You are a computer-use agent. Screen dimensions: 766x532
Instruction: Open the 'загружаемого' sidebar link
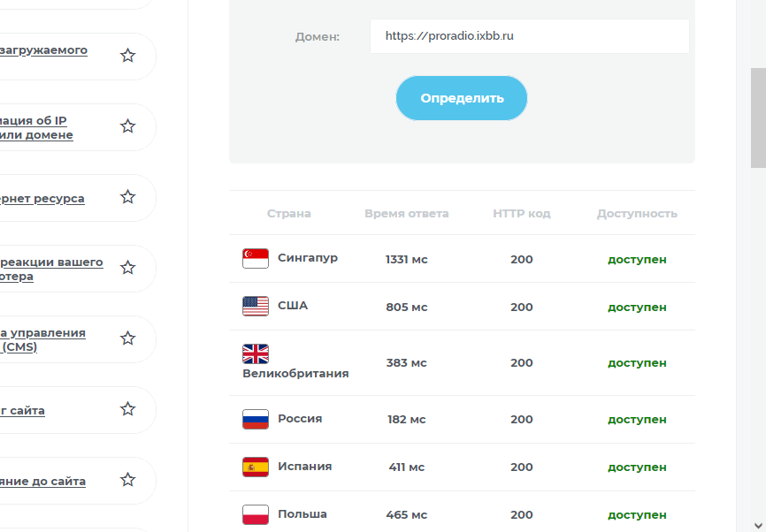[43, 50]
